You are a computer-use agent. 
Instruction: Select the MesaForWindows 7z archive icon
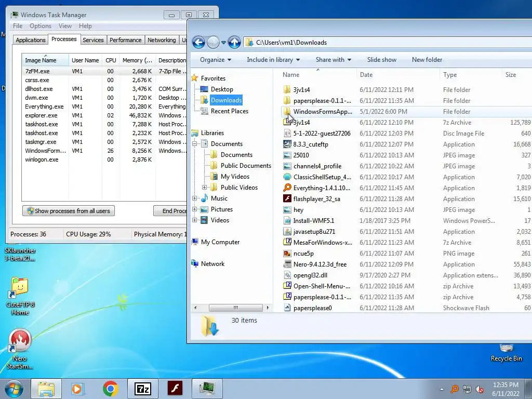287,242
